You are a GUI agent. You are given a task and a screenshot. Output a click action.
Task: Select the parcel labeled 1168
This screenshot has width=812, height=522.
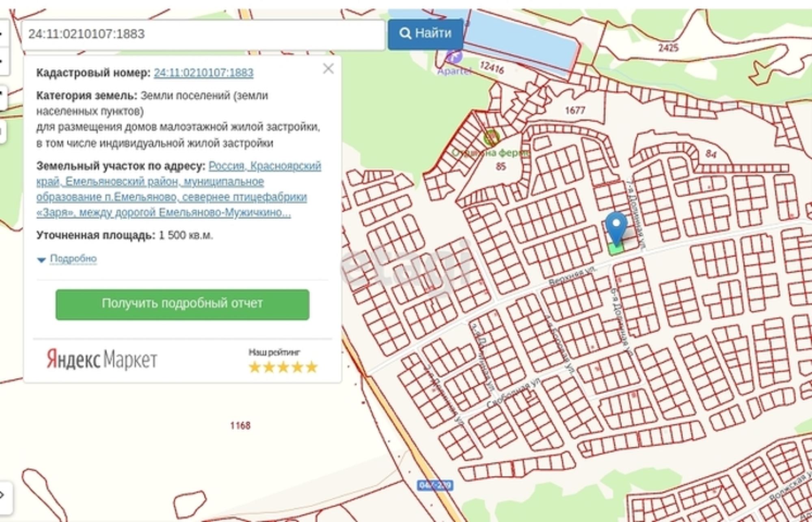pos(240,425)
